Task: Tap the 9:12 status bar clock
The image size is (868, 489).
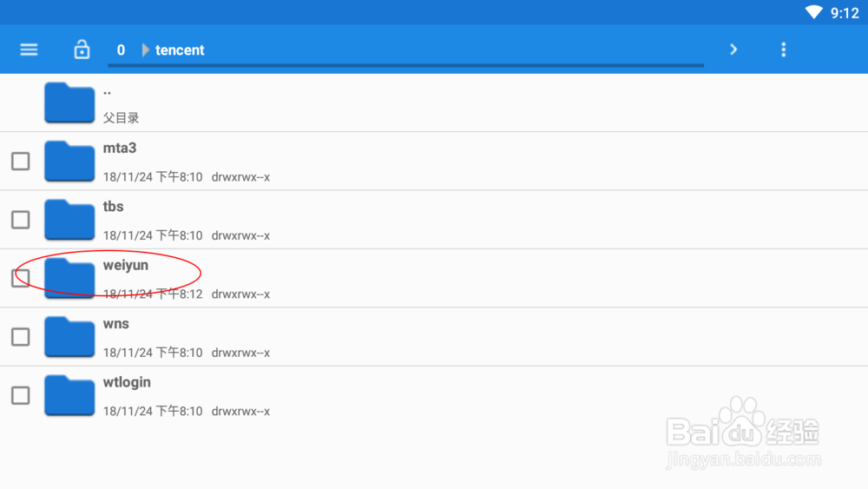Action: (x=845, y=13)
